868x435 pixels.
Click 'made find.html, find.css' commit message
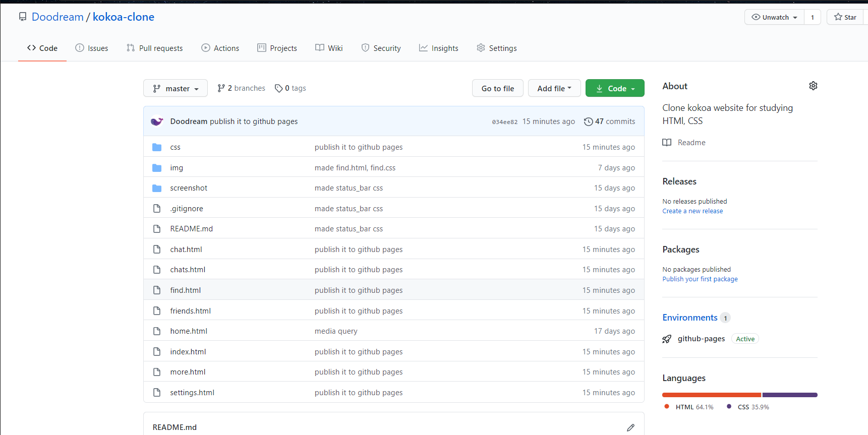[x=355, y=168]
